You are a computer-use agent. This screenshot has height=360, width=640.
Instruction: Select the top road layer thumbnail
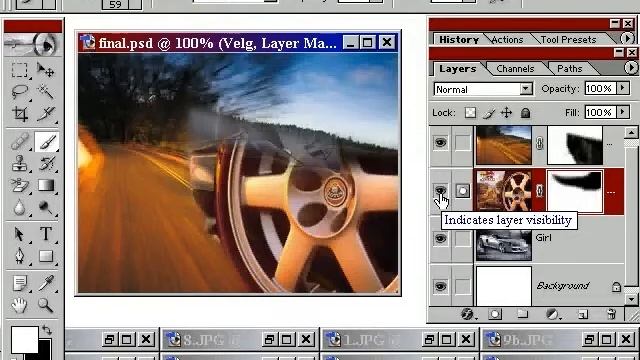pyautogui.click(x=504, y=145)
